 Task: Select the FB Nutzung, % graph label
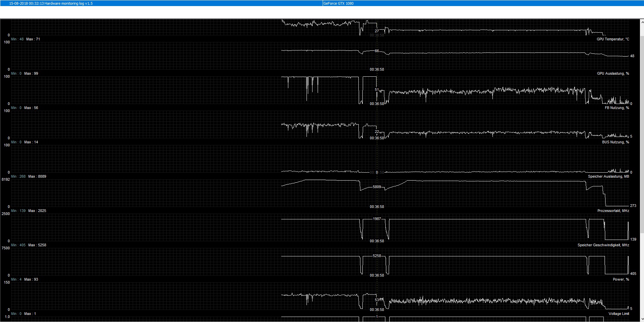617,108
